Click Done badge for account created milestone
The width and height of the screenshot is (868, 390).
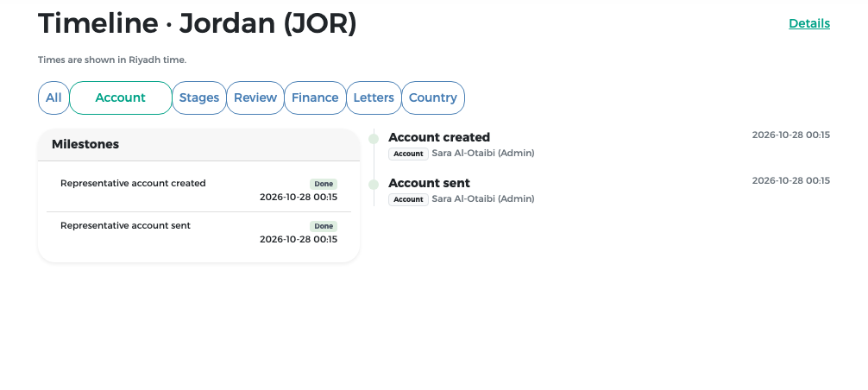pyautogui.click(x=324, y=184)
